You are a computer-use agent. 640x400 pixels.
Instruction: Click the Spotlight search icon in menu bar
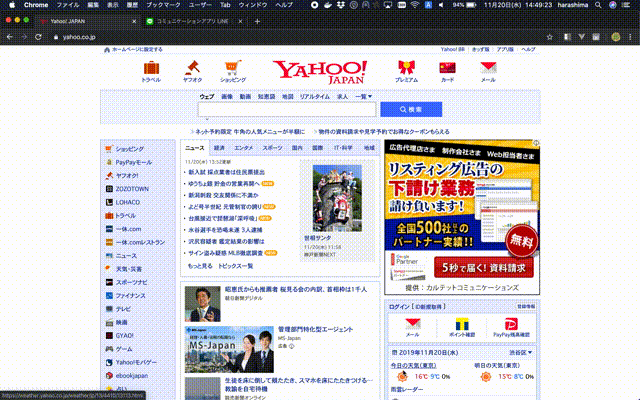(x=598, y=5)
